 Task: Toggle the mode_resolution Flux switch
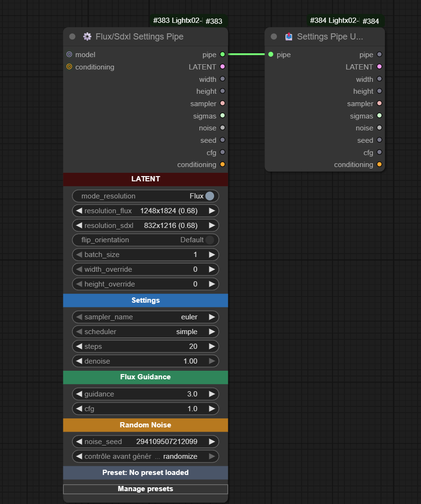(x=209, y=196)
